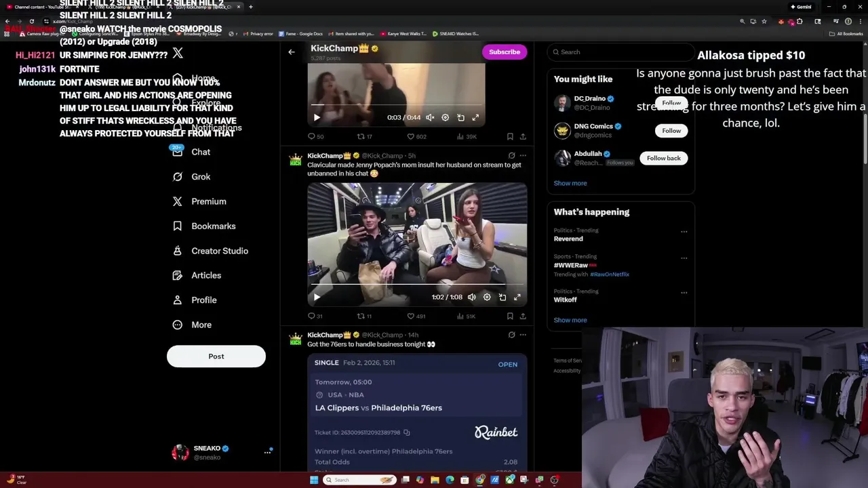Repost the post with 11 reposts
868x488 pixels.
365,316
